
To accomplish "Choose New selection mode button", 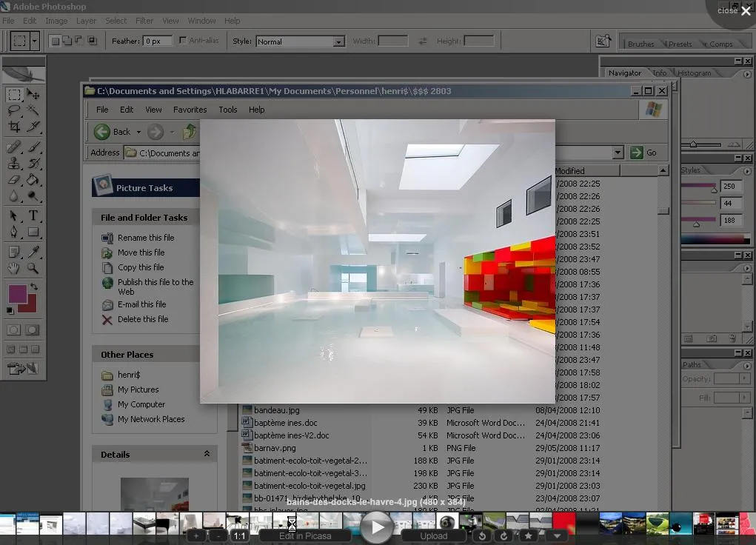I will point(56,41).
